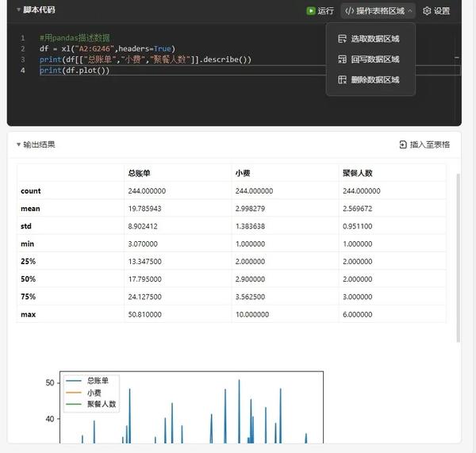The image size is (476, 453).
Task: Click the 小费 column header
Action: click(243, 173)
